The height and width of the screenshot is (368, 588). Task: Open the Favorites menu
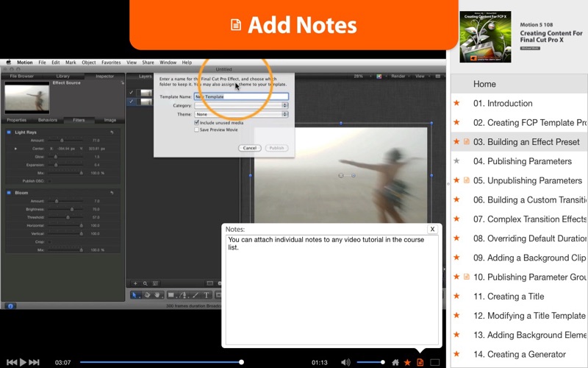coord(111,63)
